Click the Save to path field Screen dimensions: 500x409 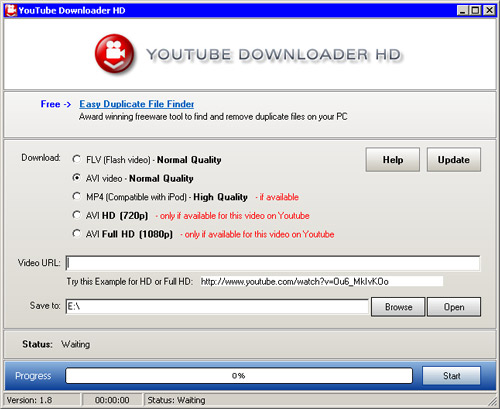[x=217, y=306]
